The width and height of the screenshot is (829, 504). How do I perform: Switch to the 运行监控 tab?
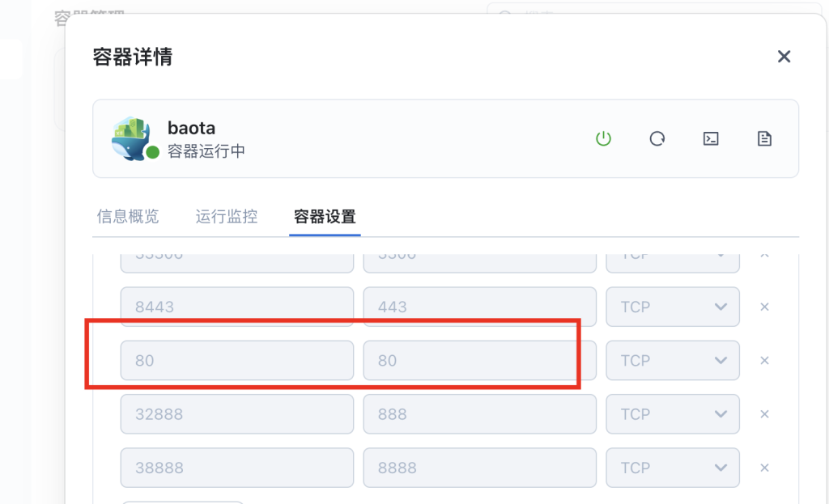227,217
